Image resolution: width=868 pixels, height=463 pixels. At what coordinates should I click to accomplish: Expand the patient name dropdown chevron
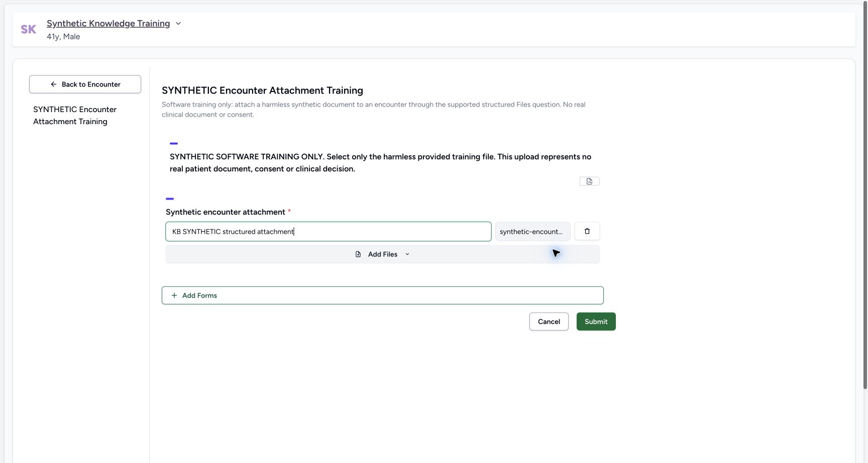pyautogui.click(x=178, y=24)
